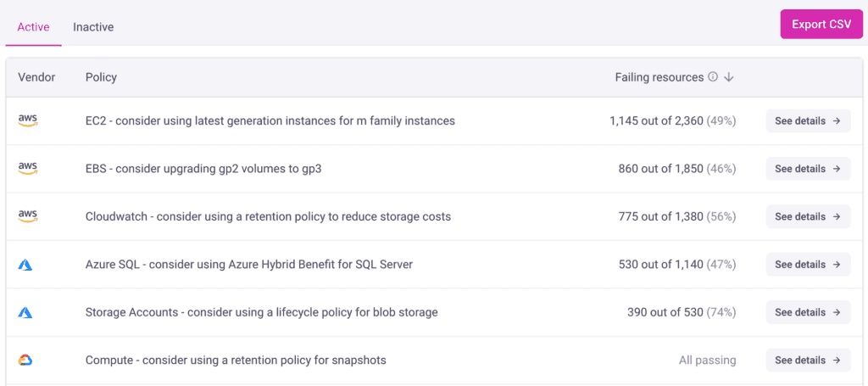See details for EC2 m family policy
Screen dimensions: 868x386
pyautogui.click(x=807, y=121)
